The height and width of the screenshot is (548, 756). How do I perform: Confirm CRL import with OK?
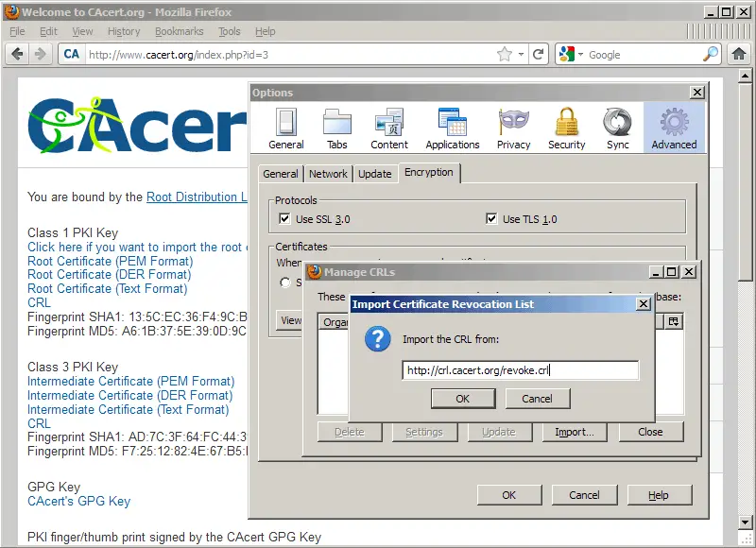pos(463,399)
